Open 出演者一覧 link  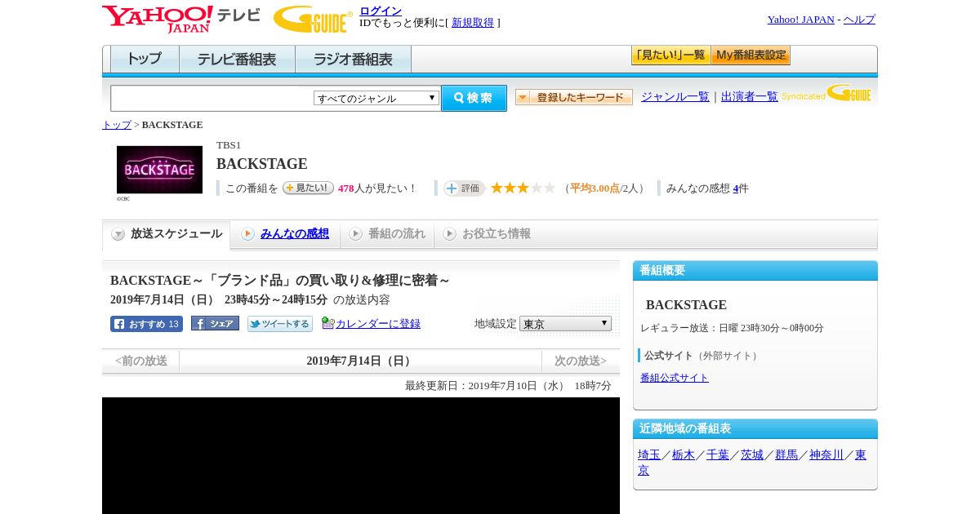(x=750, y=97)
